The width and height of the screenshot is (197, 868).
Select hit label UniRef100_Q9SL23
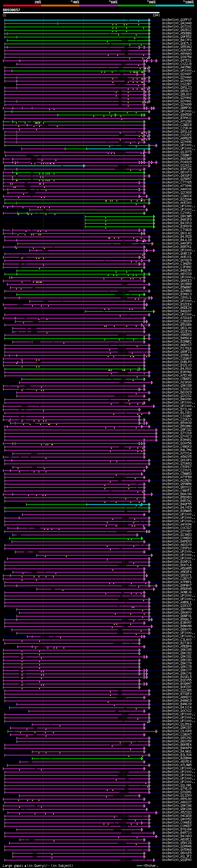pyautogui.click(x=177, y=88)
